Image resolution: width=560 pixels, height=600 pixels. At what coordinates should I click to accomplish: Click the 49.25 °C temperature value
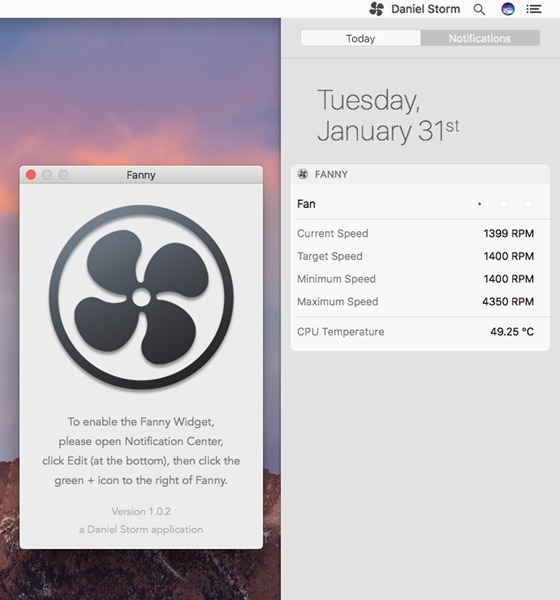click(512, 332)
